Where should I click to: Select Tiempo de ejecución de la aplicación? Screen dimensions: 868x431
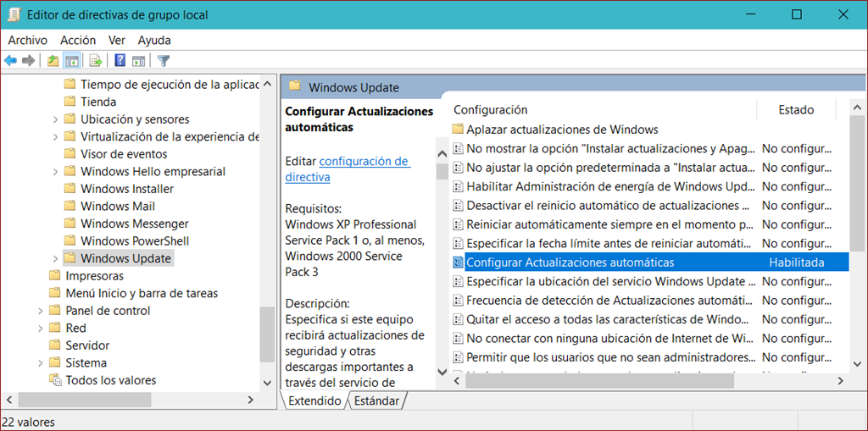tap(170, 85)
